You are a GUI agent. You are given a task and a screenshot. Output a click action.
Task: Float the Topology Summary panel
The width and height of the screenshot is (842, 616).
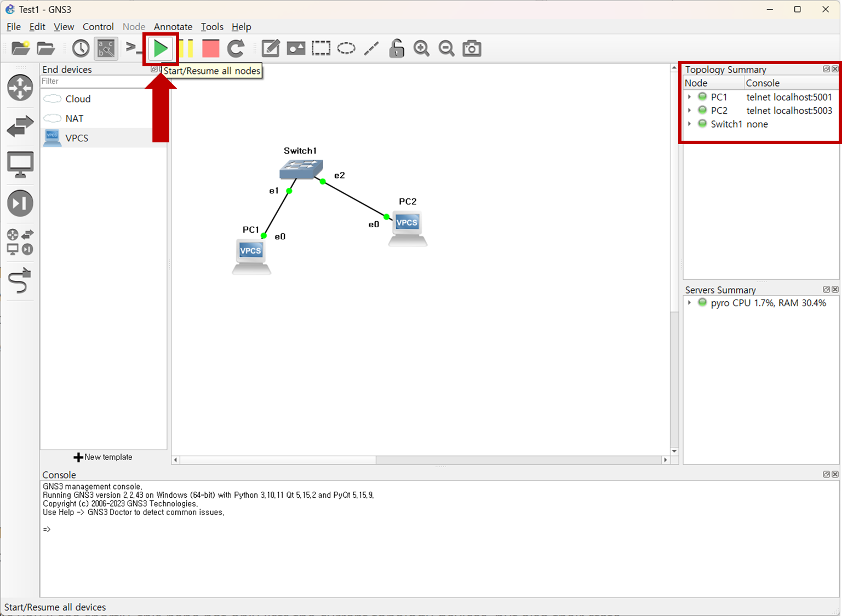point(826,69)
